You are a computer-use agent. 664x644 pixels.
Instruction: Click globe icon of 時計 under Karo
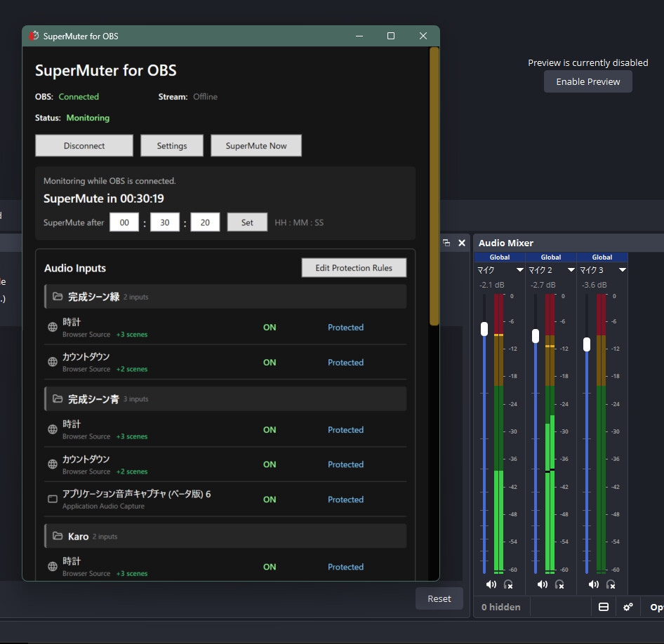53,566
